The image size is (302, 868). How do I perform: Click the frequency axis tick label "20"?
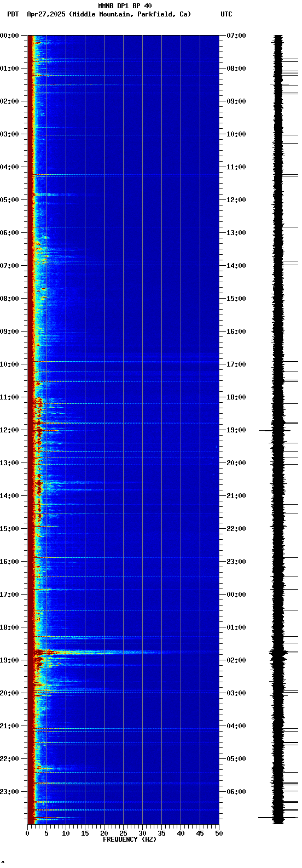[104, 833]
